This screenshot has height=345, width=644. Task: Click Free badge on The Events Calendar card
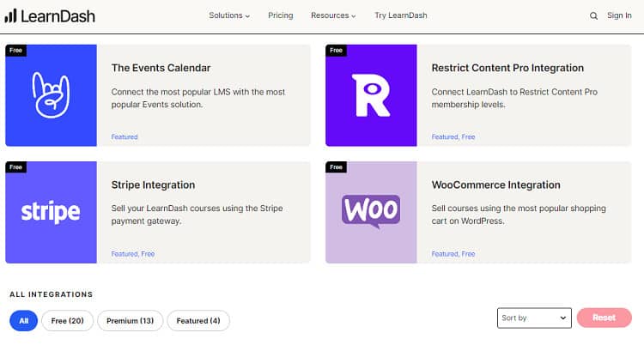(x=16, y=50)
